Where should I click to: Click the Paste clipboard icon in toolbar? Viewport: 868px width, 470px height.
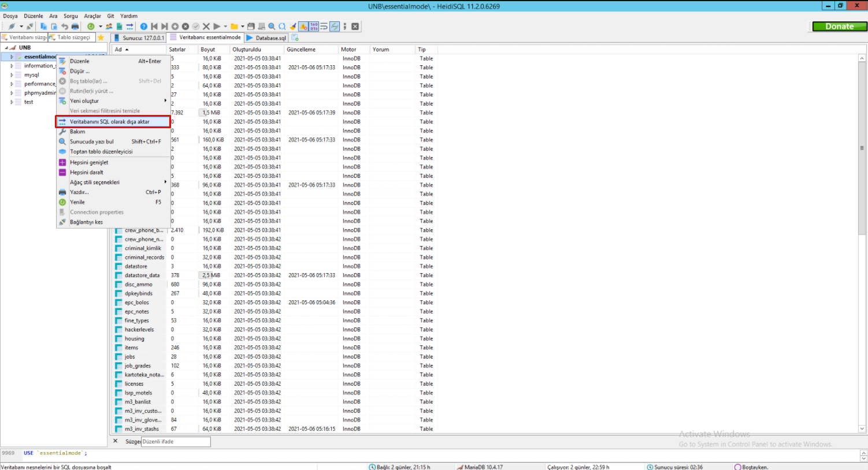(x=54, y=27)
